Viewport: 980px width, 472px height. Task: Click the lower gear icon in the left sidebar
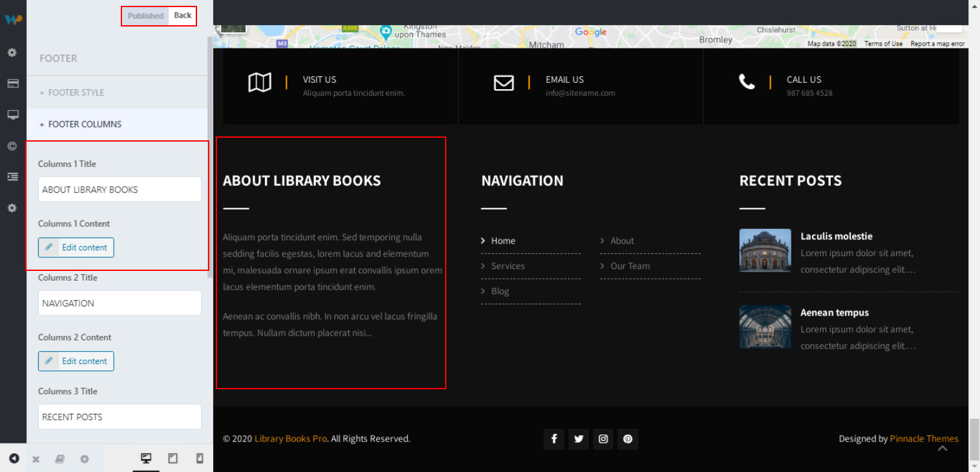tap(12, 208)
